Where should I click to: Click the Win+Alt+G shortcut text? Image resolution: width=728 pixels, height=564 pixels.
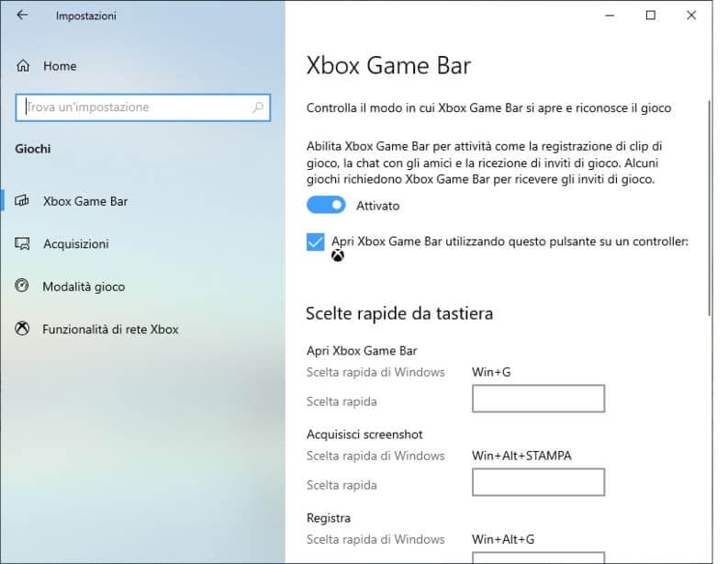click(x=503, y=539)
